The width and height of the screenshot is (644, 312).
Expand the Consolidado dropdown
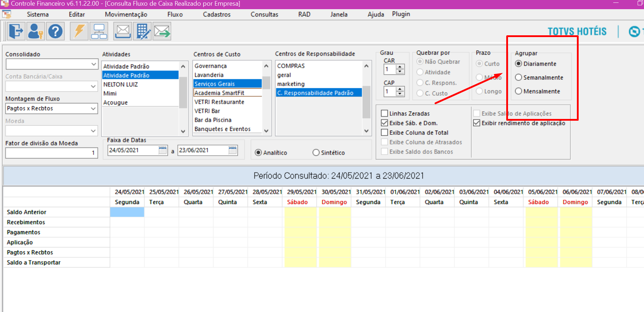tap(93, 64)
